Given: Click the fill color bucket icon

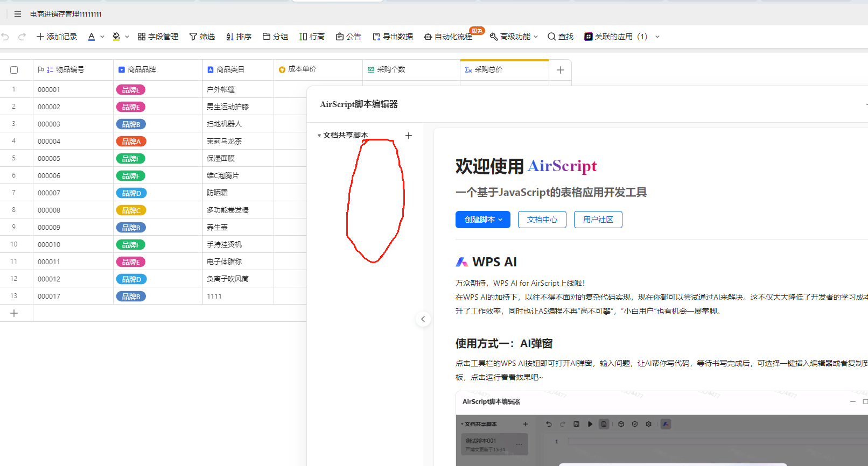Looking at the screenshot, I should 116,37.
